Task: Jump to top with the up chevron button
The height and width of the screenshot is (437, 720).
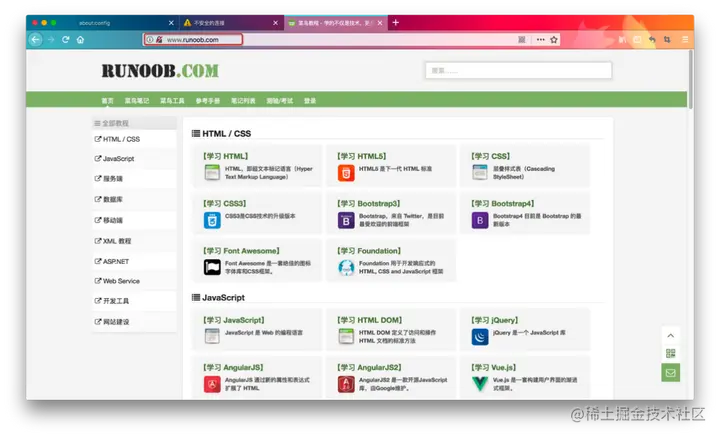Action: pos(670,336)
